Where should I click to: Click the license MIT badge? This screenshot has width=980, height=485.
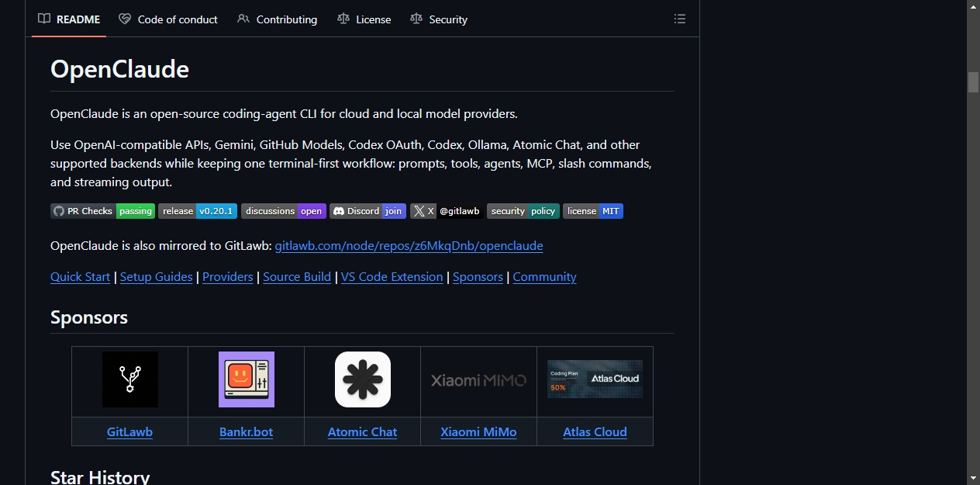(x=593, y=211)
